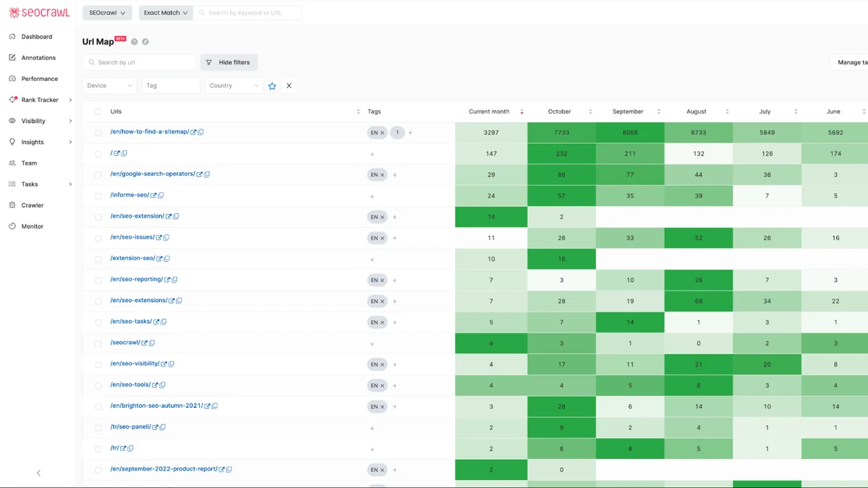Clear filters with the X icon
868x488 pixels.
coord(289,85)
